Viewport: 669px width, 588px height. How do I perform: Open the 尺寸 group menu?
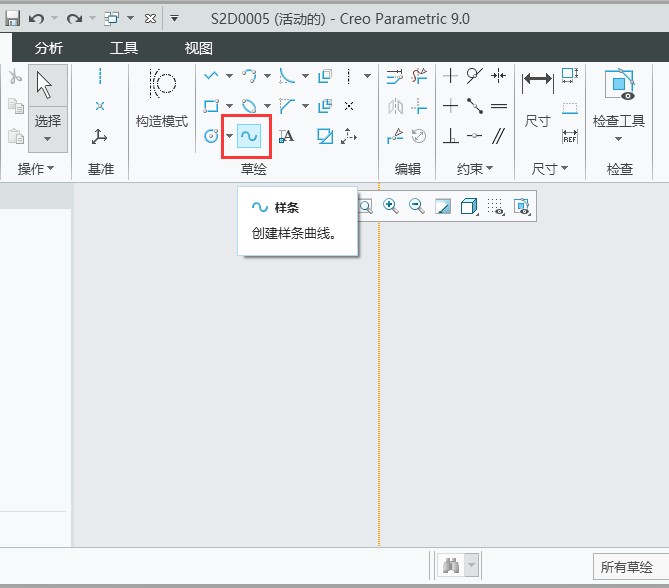(x=550, y=169)
